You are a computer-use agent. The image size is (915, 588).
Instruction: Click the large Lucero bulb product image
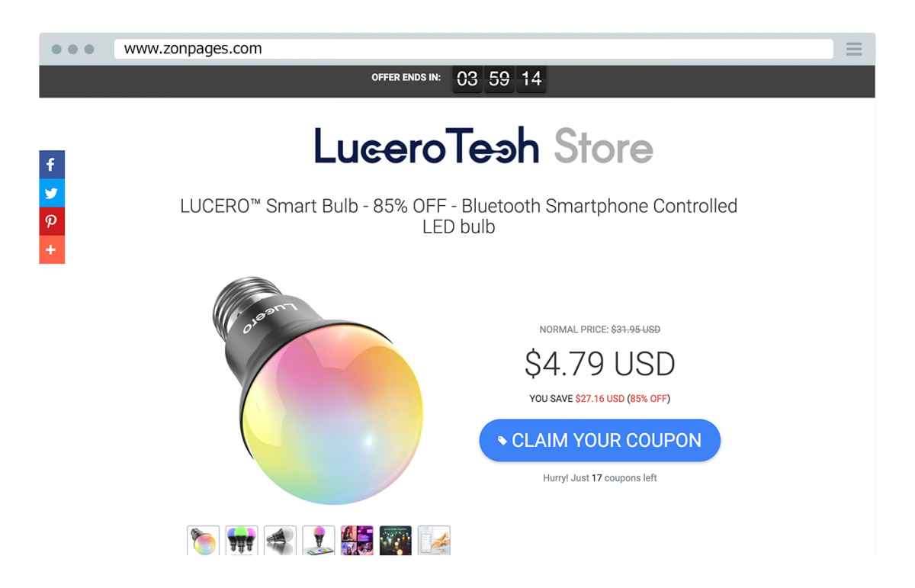coord(316,390)
